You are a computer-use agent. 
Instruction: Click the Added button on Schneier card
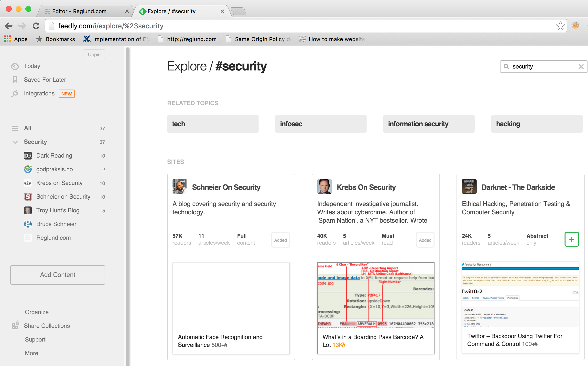click(281, 240)
